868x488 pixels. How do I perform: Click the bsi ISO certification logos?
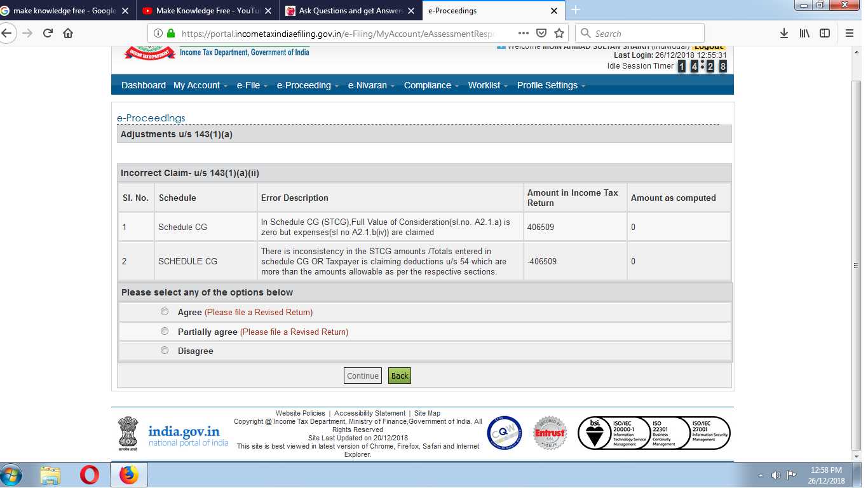[654, 433]
